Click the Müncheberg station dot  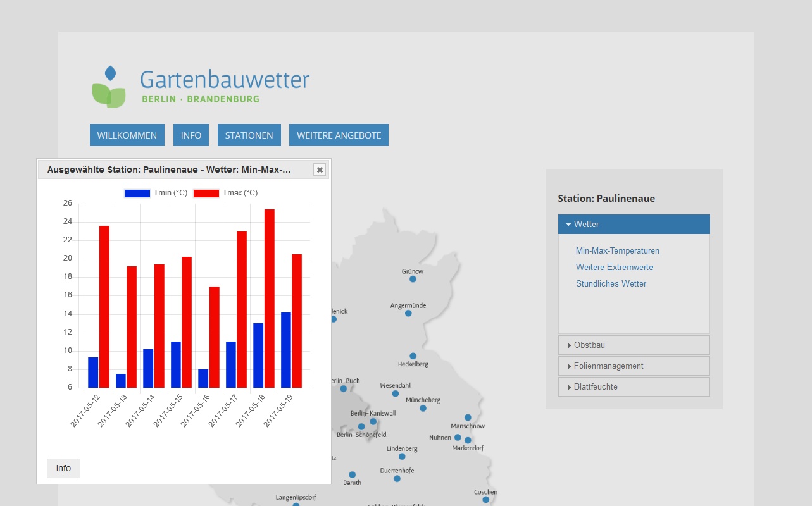point(423,408)
